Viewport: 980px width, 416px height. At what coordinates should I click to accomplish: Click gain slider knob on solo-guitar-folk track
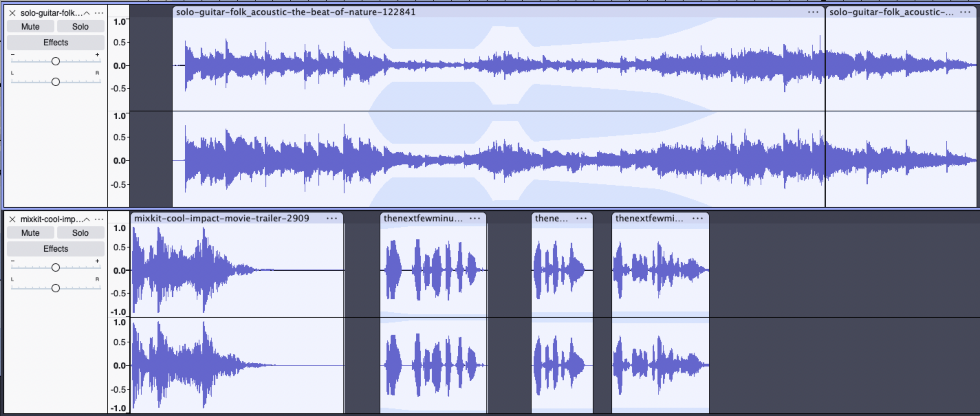point(56,61)
